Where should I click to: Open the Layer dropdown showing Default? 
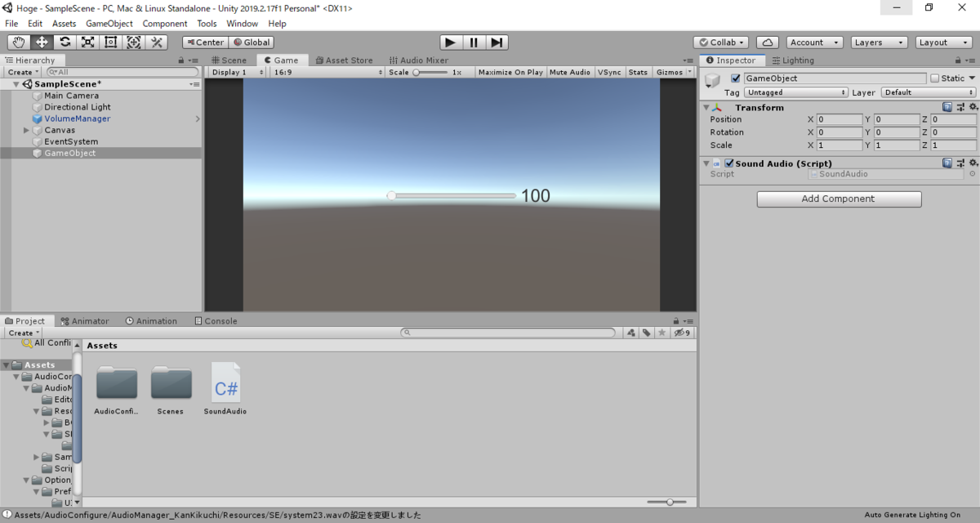point(929,92)
